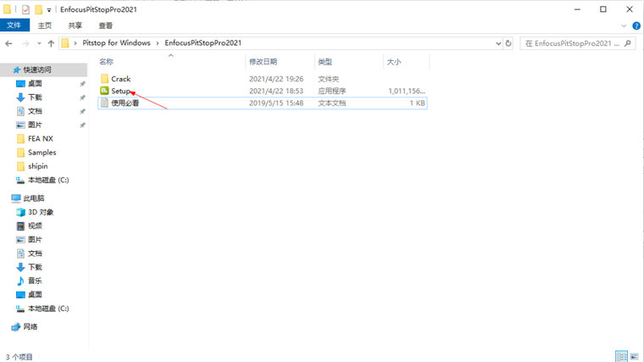Image resolution: width=644 pixels, height=362 pixels.
Task: Sort by the 名称 column header
Action: pos(106,62)
